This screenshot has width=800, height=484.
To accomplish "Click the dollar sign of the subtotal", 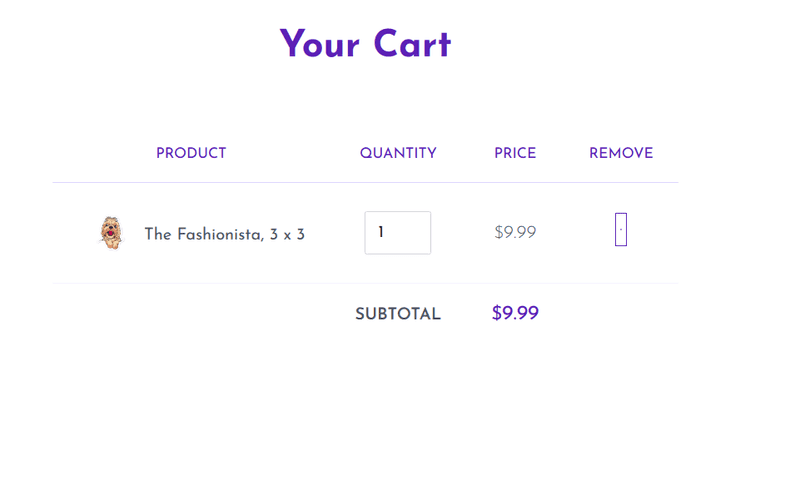I will 496,313.
